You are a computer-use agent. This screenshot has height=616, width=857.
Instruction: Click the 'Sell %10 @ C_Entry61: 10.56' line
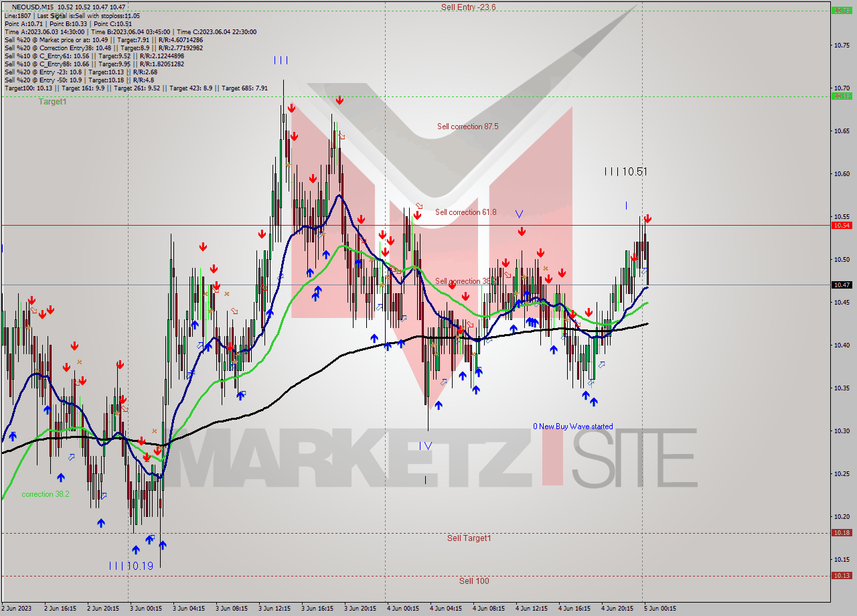coord(94,56)
